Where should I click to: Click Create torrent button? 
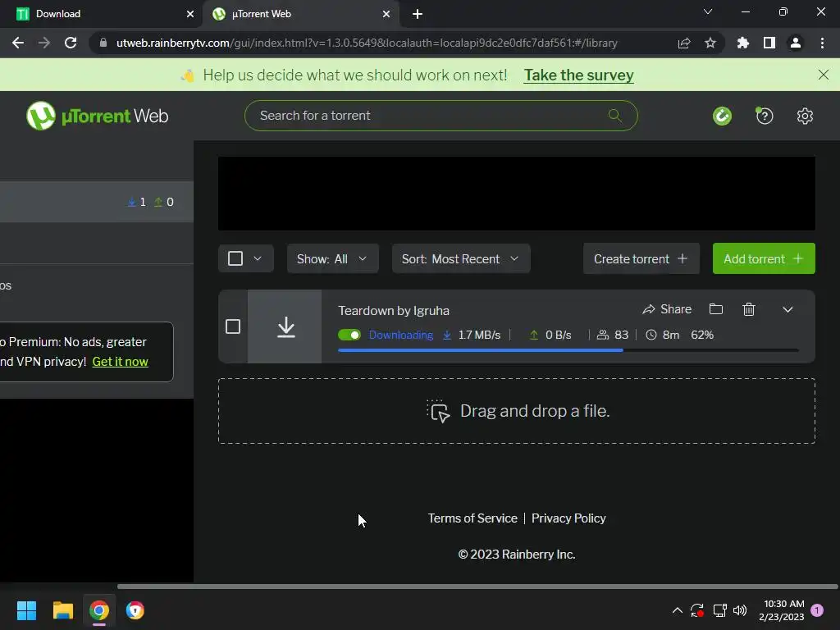pos(641,258)
